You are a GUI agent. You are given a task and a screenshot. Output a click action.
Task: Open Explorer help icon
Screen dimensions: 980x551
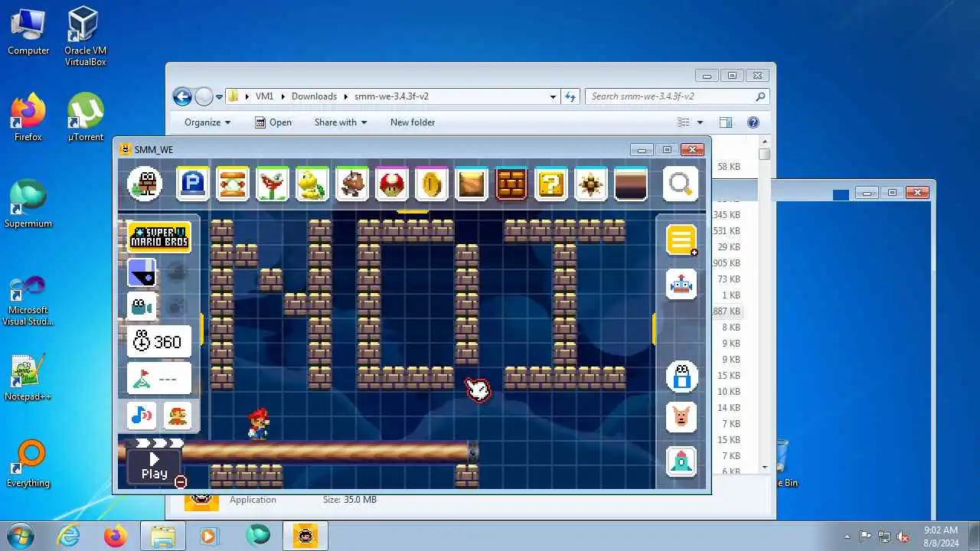753,122
